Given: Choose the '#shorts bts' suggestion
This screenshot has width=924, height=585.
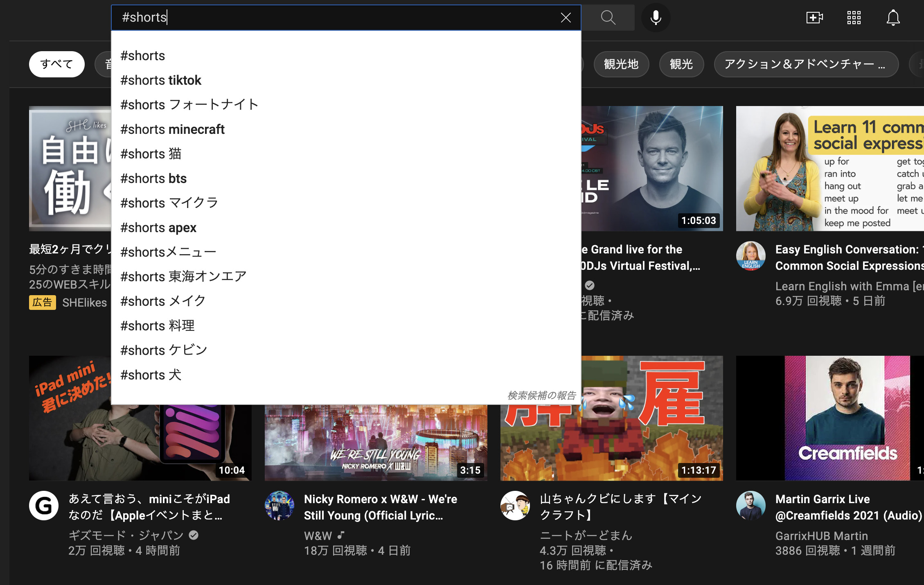Looking at the screenshot, I should pyautogui.click(x=346, y=178).
